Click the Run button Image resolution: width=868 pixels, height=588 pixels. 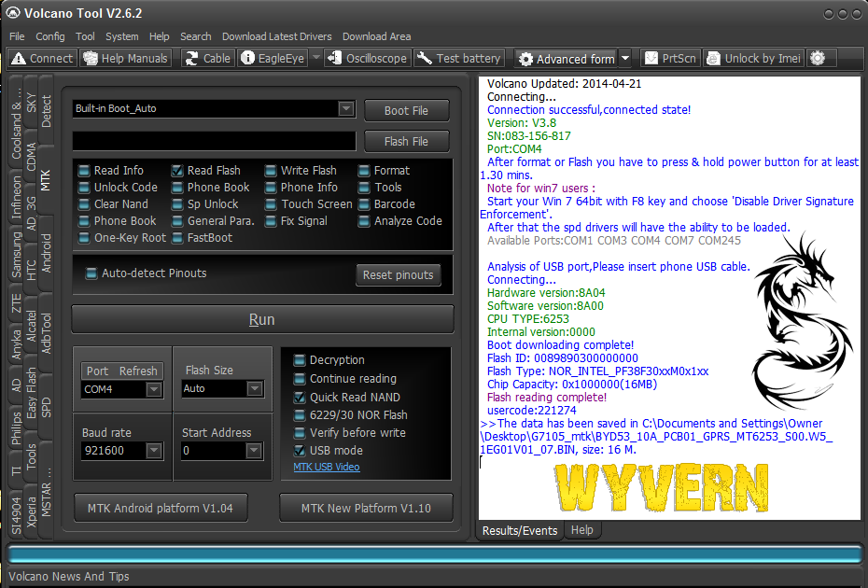[262, 319]
